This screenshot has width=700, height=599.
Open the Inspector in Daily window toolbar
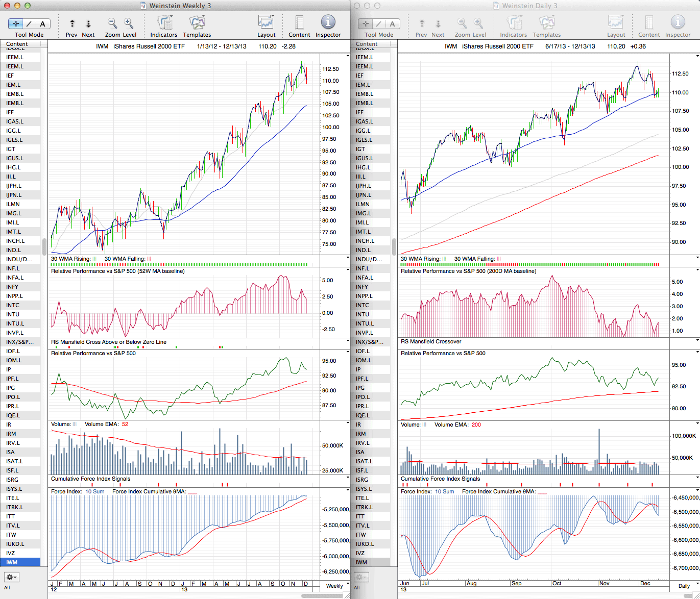(x=678, y=22)
